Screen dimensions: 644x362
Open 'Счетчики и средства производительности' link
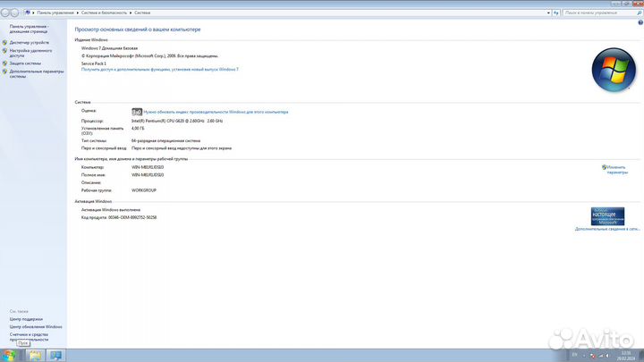click(29, 337)
